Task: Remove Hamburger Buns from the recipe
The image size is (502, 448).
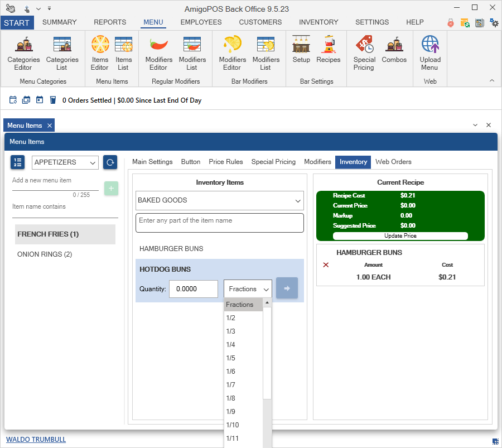Action: click(x=326, y=265)
